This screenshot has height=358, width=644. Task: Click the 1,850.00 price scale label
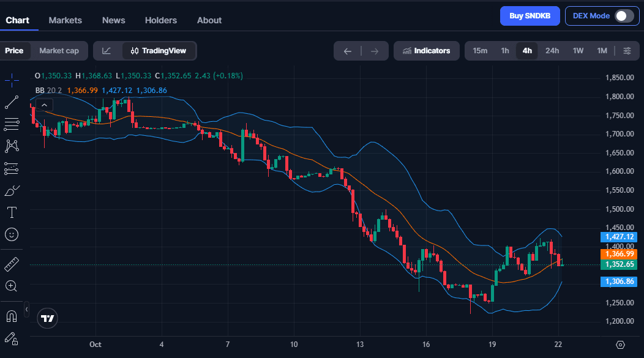point(620,78)
